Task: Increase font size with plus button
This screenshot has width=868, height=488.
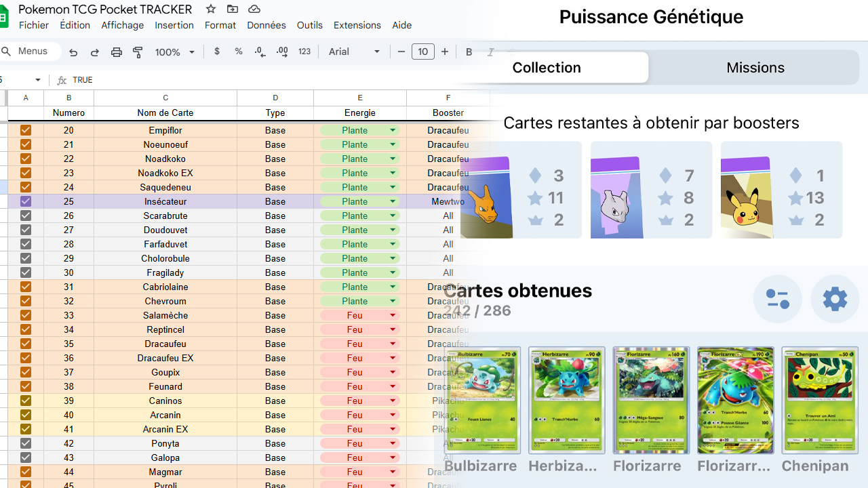Action: point(445,52)
